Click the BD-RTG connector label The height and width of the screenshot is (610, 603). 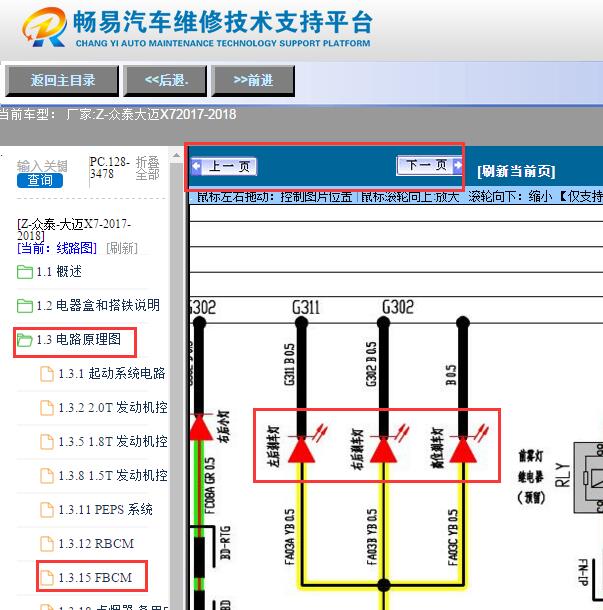(225, 543)
